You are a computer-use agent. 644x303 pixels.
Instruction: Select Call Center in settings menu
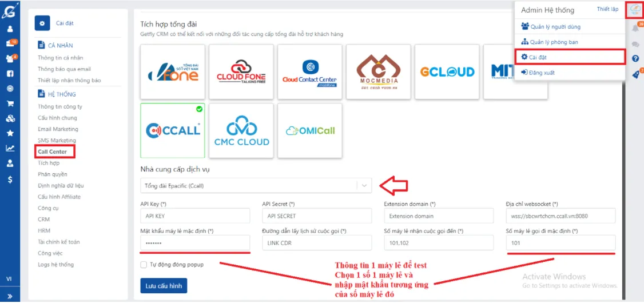pos(52,152)
